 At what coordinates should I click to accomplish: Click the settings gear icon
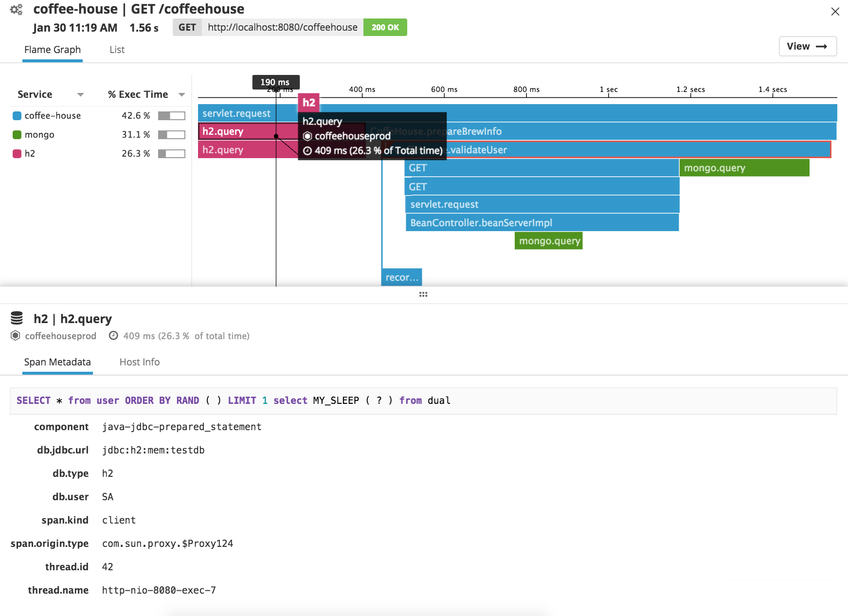click(x=16, y=9)
